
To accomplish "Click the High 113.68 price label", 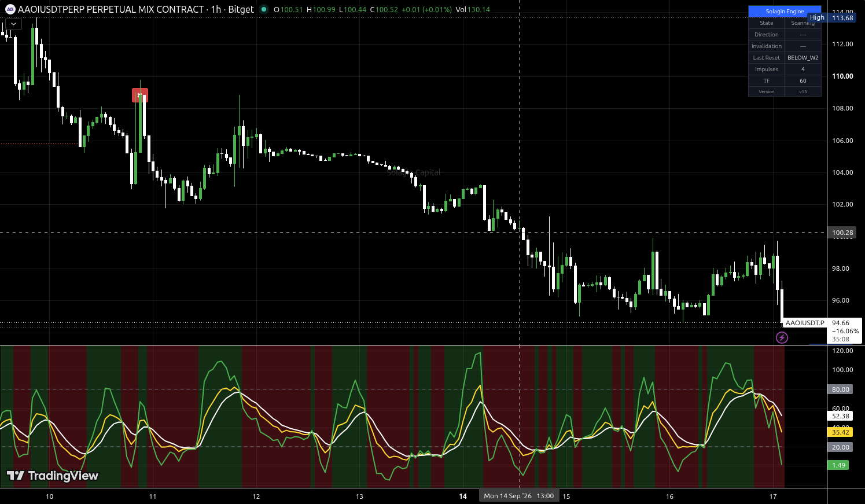I will coord(832,18).
